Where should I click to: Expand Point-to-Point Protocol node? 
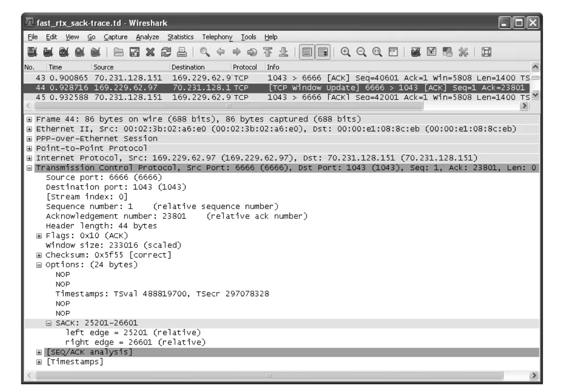click(29, 149)
